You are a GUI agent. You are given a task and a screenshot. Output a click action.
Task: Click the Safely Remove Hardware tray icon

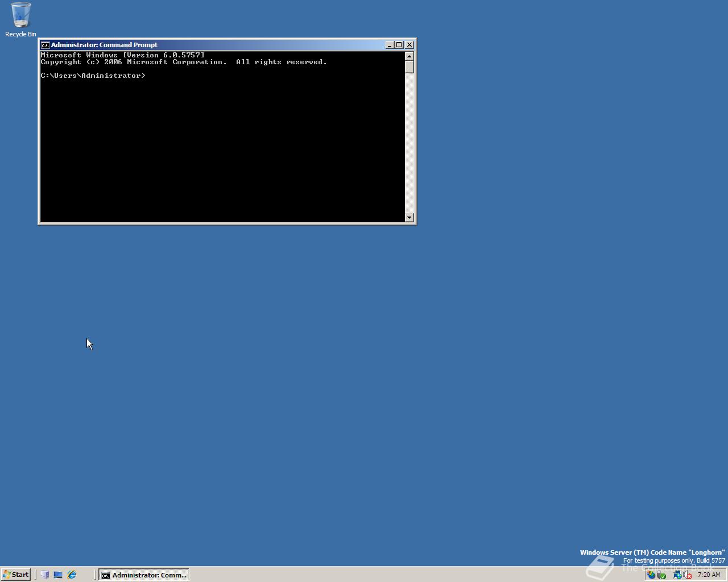(661, 575)
